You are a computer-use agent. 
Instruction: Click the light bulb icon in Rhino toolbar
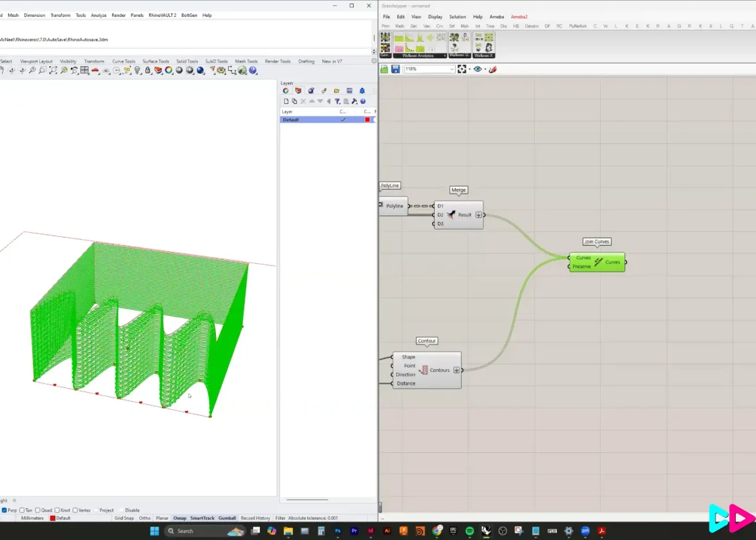coord(137,70)
